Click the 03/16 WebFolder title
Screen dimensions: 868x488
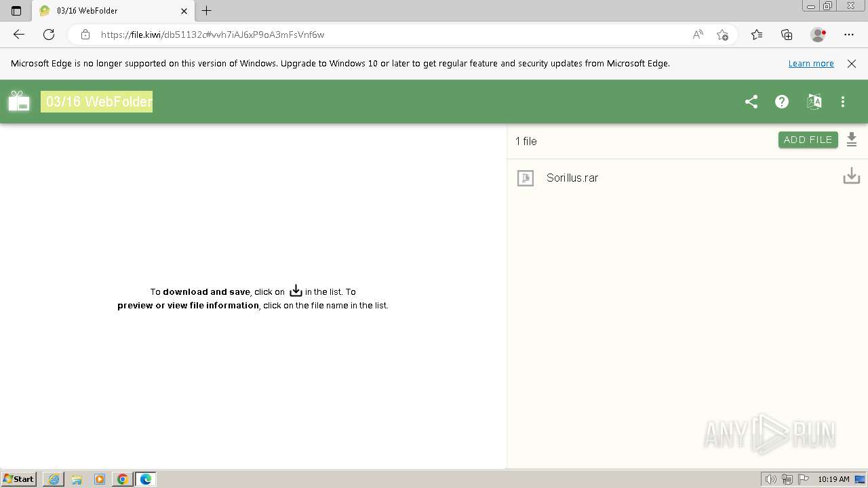[x=96, y=102]
